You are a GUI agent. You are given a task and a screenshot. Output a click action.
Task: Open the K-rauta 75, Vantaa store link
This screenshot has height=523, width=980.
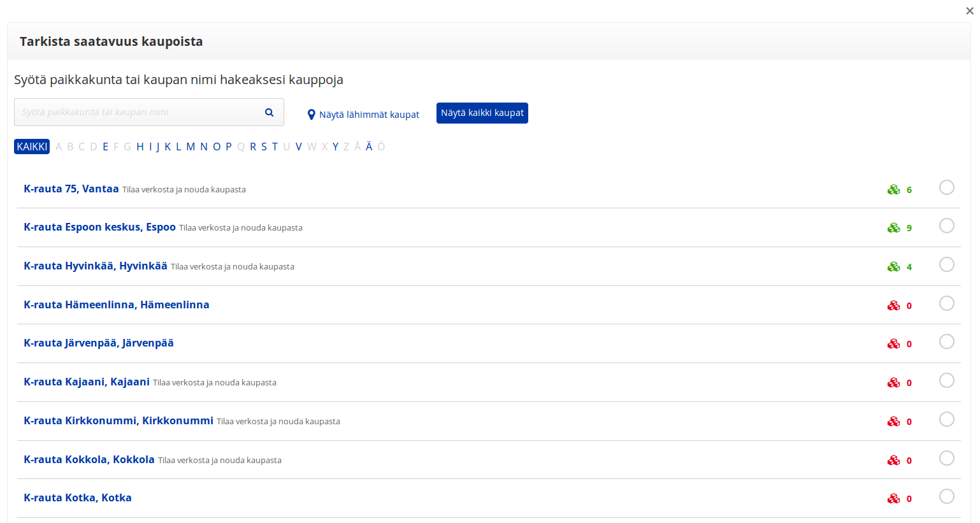pos(71,189)
